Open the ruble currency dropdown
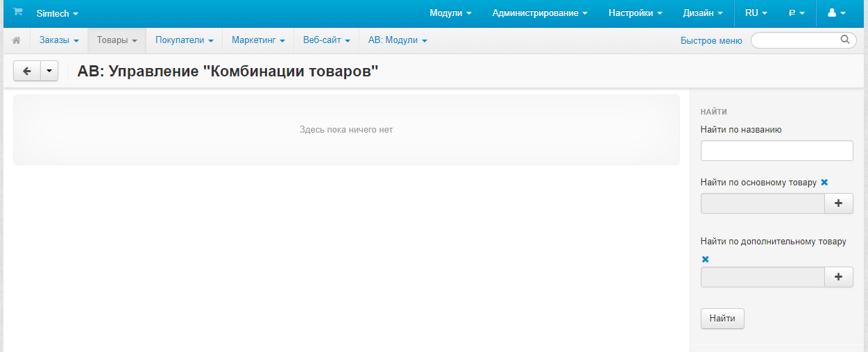This screenshot has height=352, width=868. click(x=796, y=13)
